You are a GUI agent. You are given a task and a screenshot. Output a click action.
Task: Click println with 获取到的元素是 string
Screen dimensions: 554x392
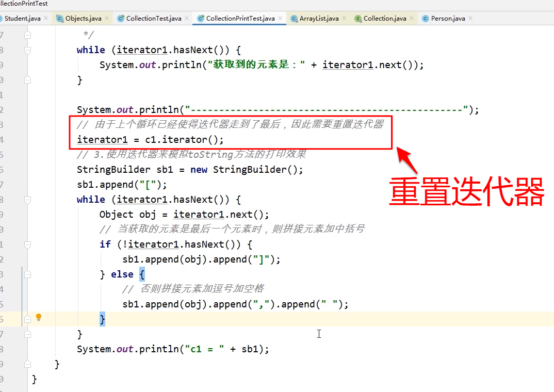coord(262,65)
